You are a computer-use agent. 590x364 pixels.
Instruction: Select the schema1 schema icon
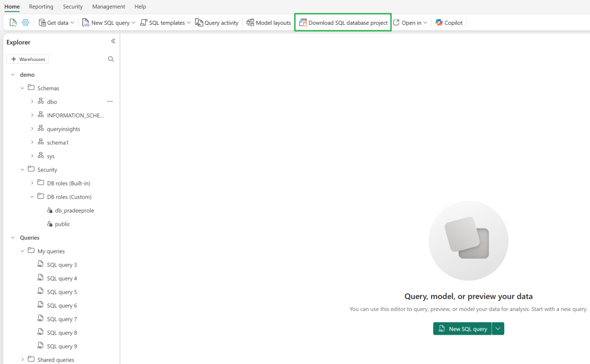(41, 141)
